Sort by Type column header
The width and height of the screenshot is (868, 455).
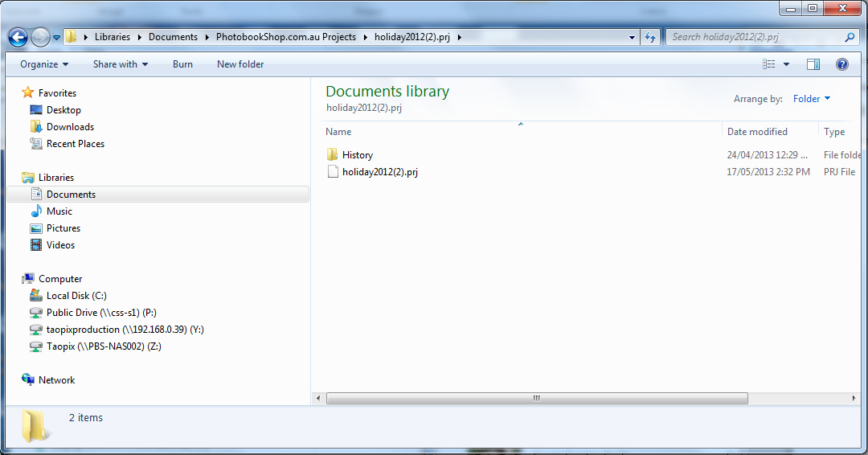(833, 132)
